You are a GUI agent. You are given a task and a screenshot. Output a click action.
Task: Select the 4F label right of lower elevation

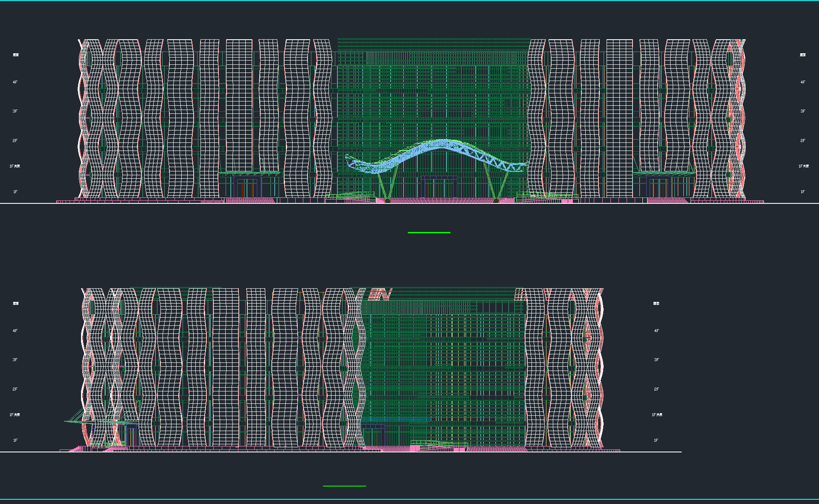click(656, 331)
